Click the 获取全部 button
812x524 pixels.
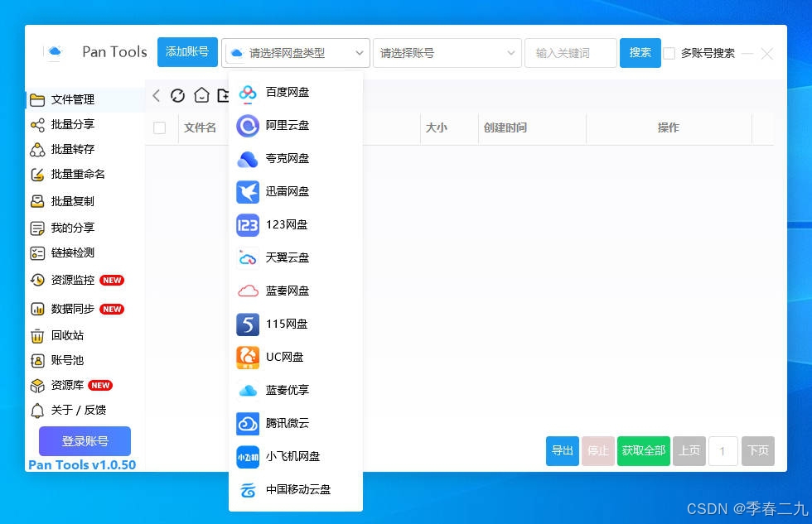(x=644, y=451)
